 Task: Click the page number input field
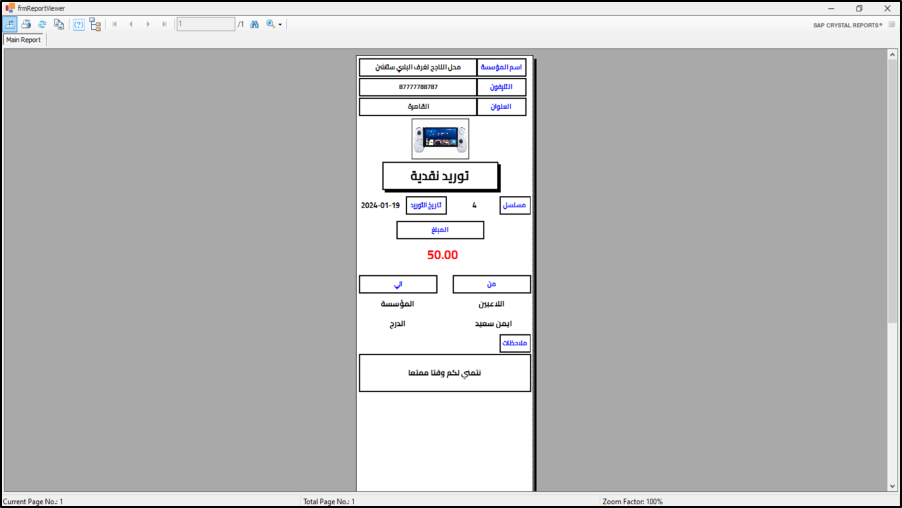click(x=205, y=24)
